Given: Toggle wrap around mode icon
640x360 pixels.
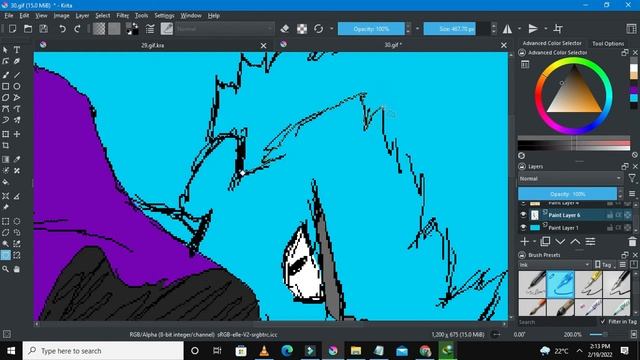Looking at the screenshot, I should [558, 29].
